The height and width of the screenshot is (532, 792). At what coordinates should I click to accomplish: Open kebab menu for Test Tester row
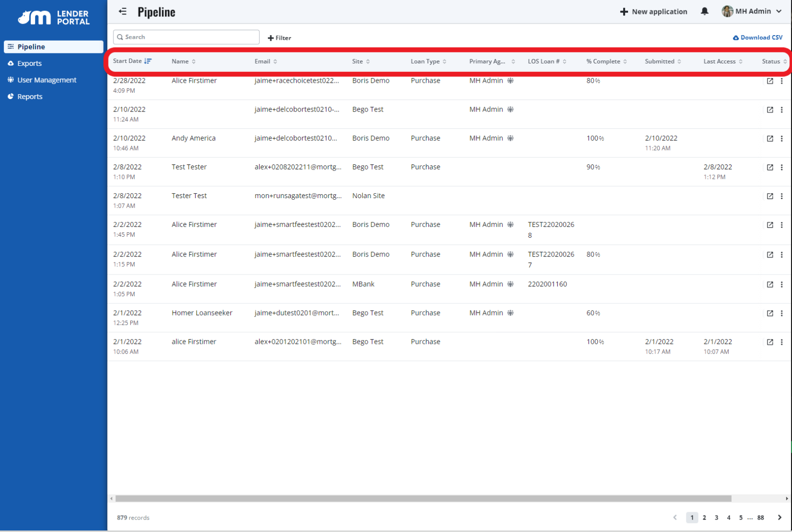(782, 167)
